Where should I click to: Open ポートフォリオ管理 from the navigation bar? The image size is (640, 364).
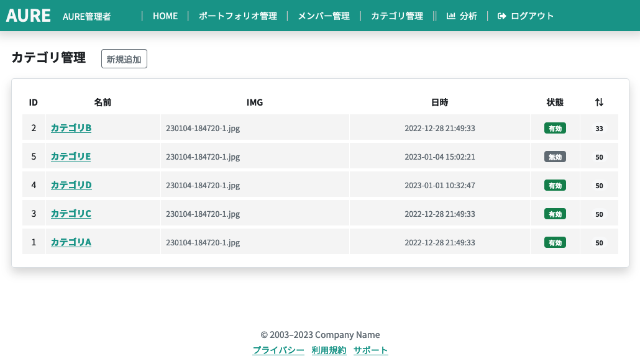click(x=238, y=16)
